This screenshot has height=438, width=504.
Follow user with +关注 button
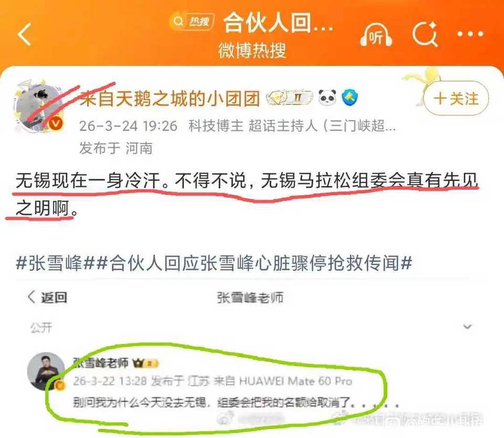(x=456, y=98)
